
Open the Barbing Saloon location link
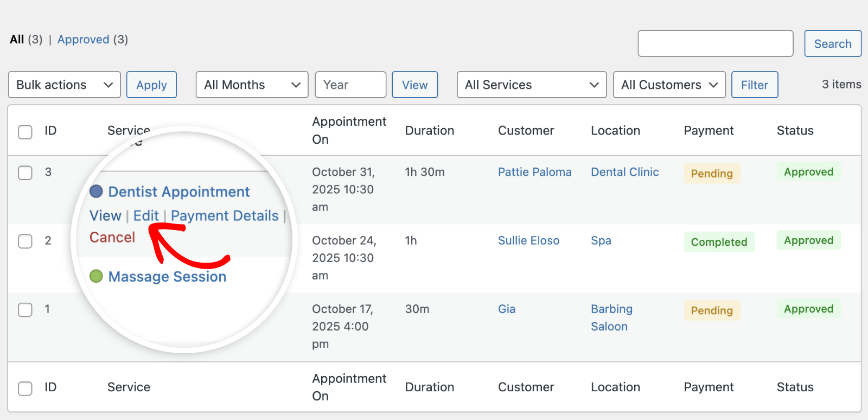611,317
